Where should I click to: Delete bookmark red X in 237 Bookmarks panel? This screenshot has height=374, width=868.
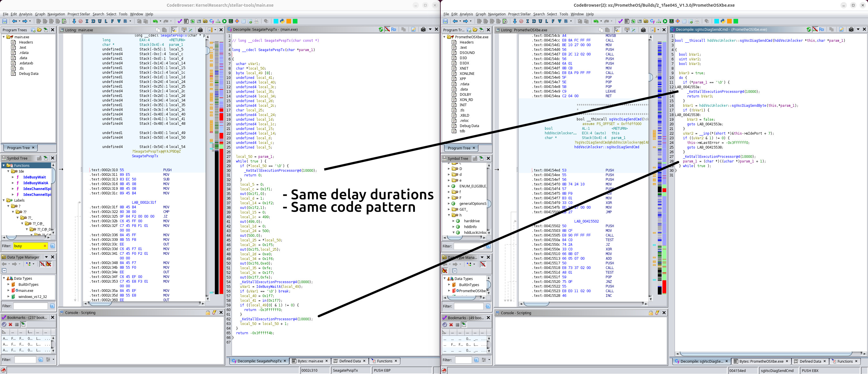pyautogui.click(x=10, y=324)
